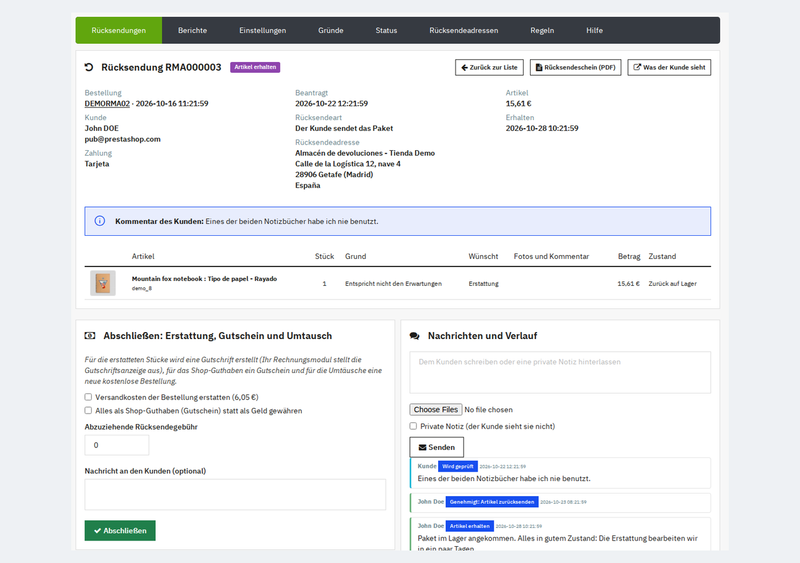Check Alles als Shop-Guthaben (Gutschein) option
Viewport: 800px width, 563px height.
pyautogui.click(x=88, y=410)
